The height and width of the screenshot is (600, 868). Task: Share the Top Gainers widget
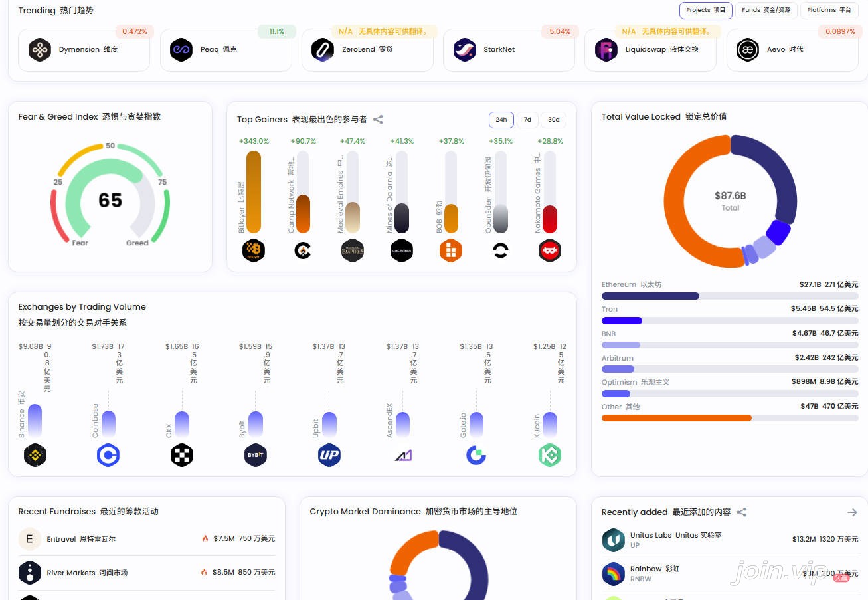[x=378, y=120]
